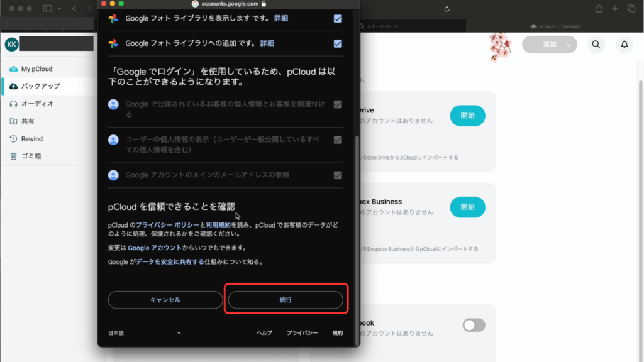Open the データを安全に共有する link
The width and height of the screenshot is (644, 362).
coord(170,262)
